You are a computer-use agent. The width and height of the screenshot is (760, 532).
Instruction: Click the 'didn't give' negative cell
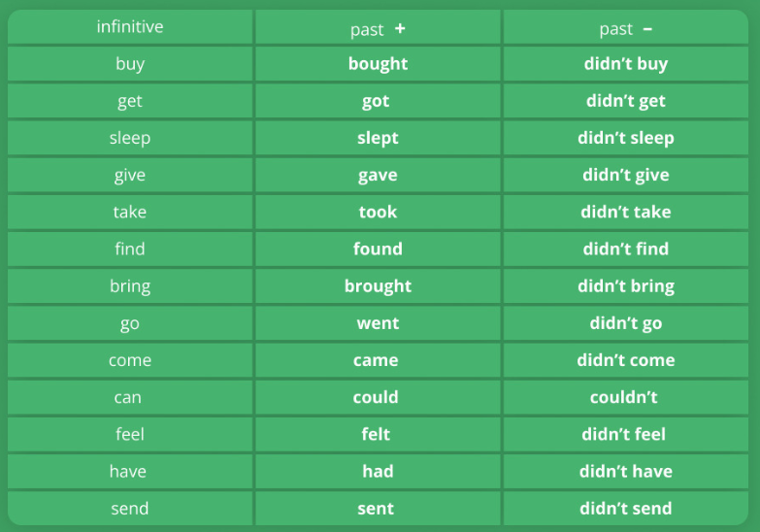tap(626, 175)
